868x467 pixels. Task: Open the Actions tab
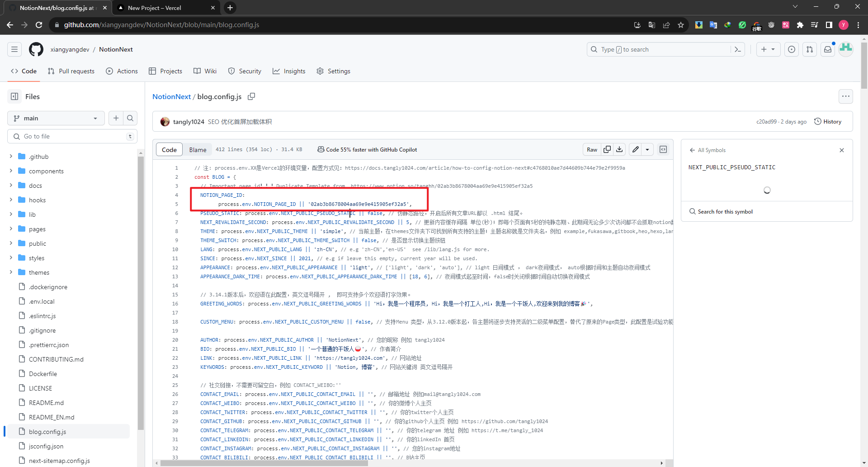pos(122,71)
